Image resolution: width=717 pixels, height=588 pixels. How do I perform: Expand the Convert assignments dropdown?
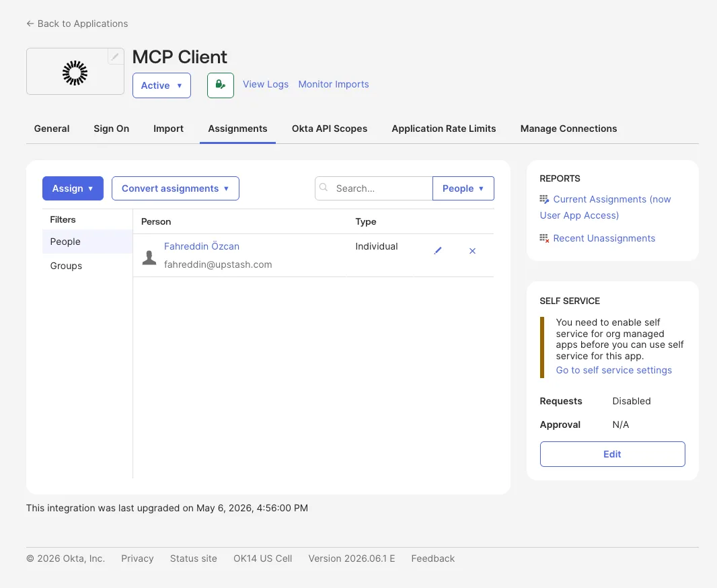[x=175, y=188]
